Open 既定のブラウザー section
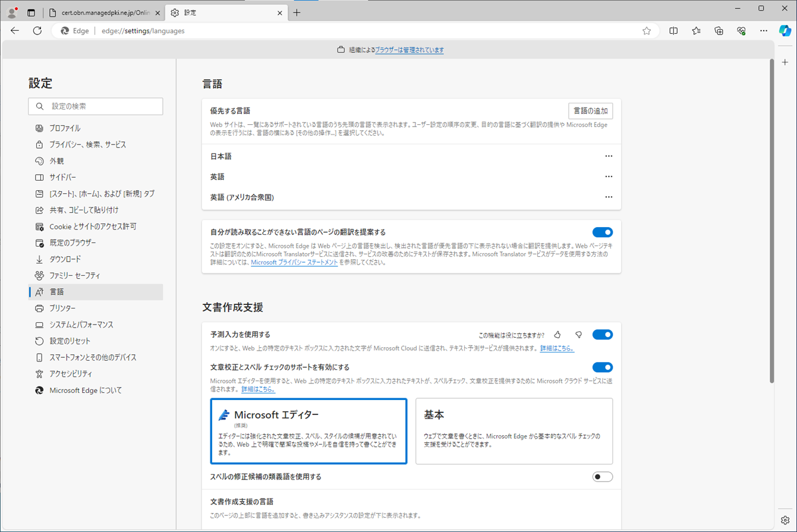 (96, 243)
